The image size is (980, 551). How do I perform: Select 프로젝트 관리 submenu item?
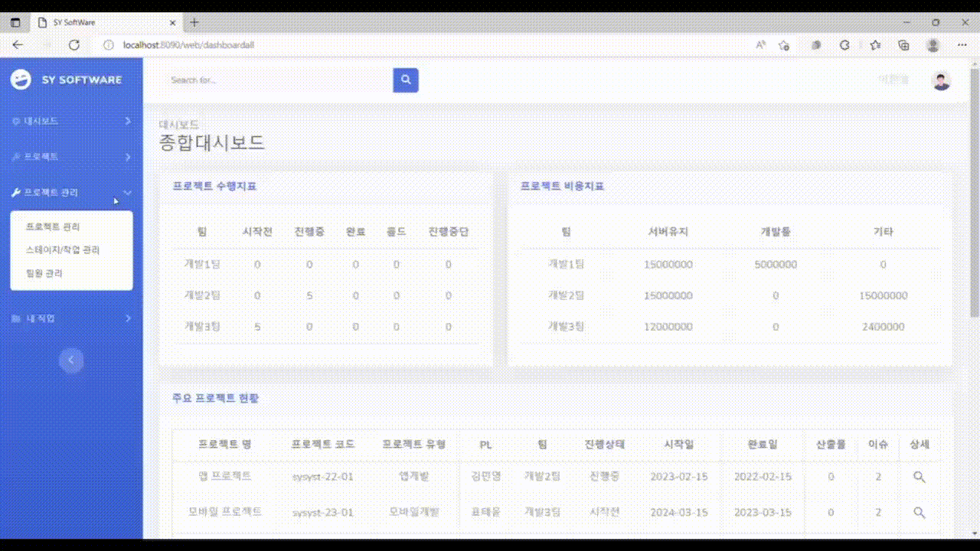(53, 227)
